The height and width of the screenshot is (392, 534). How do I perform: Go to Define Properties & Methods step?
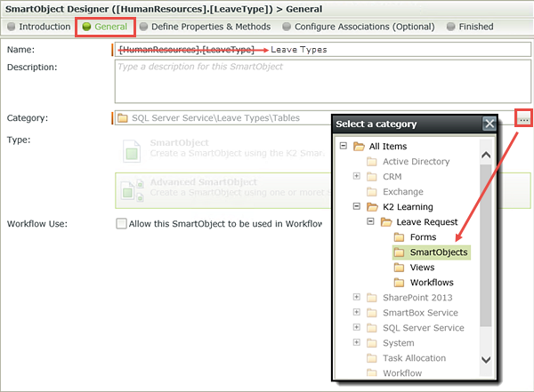[x=205, y=27]
